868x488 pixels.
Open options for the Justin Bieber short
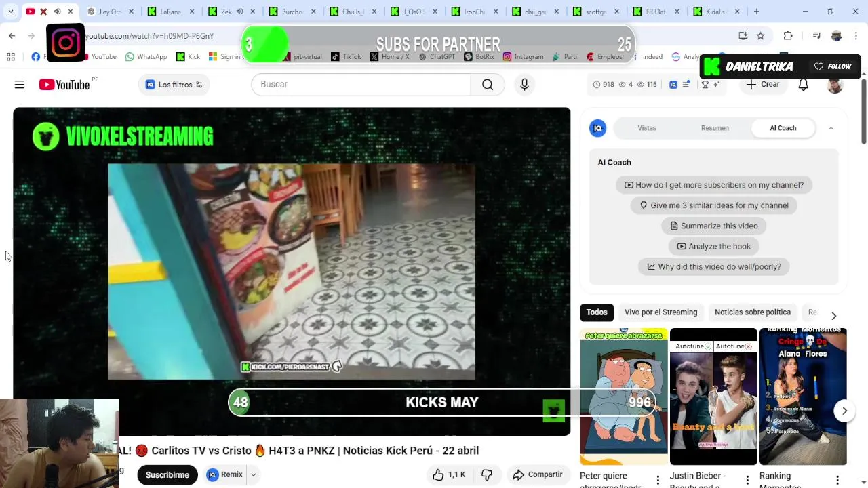click(x=747, y=480)
